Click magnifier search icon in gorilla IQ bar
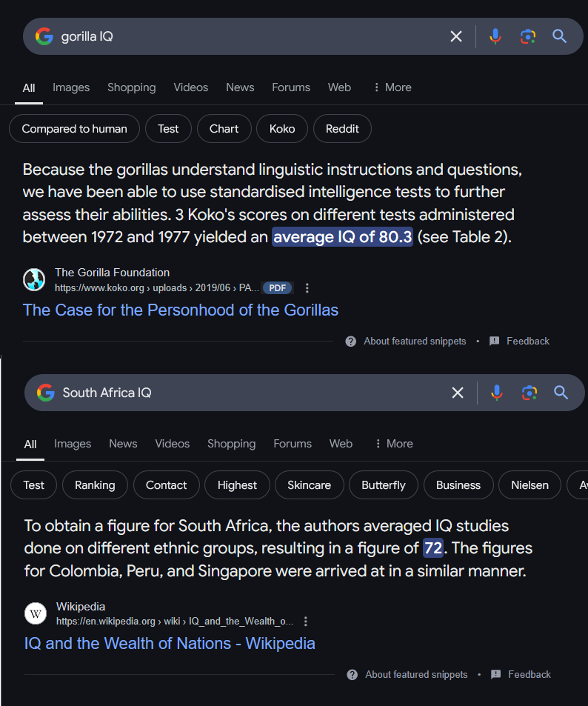Image resolution: width=588 pixels, height=706 pixels. click(x=560, y=36)
